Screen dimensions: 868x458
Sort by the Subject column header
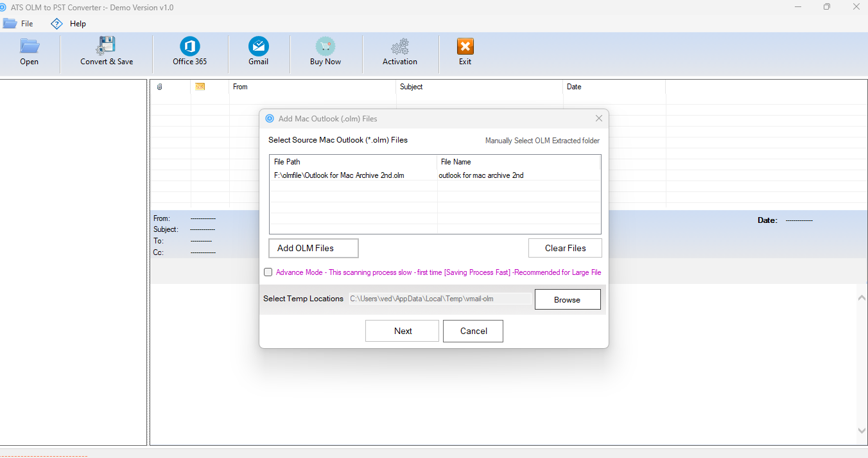click(480, 87)
